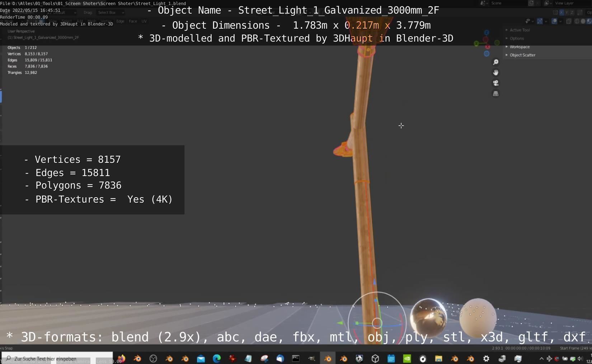This screenshot has height=364, width=592.
Task: Open Firefox from the taskbar
Action: 121,358
